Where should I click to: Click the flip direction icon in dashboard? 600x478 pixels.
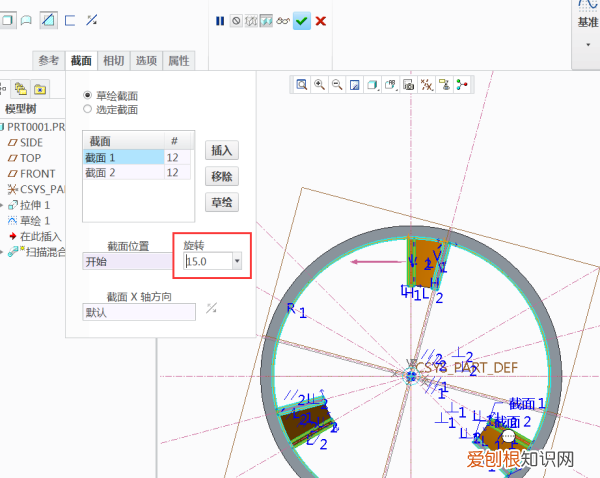pos(91,20)
